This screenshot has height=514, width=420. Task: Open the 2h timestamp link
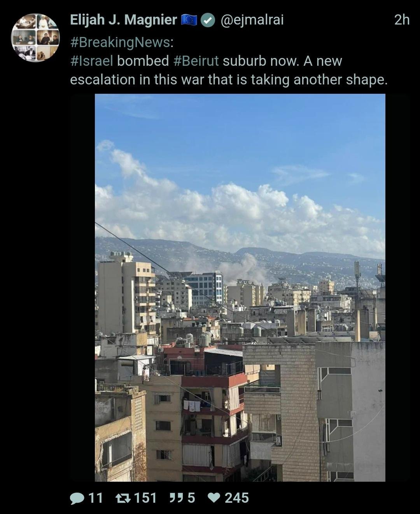(402, 20)
